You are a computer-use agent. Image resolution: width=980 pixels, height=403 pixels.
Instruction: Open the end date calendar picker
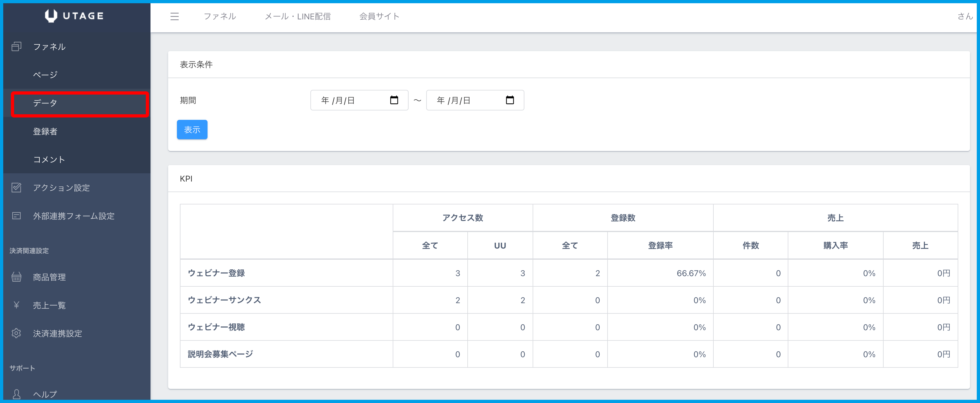point(510,100)
